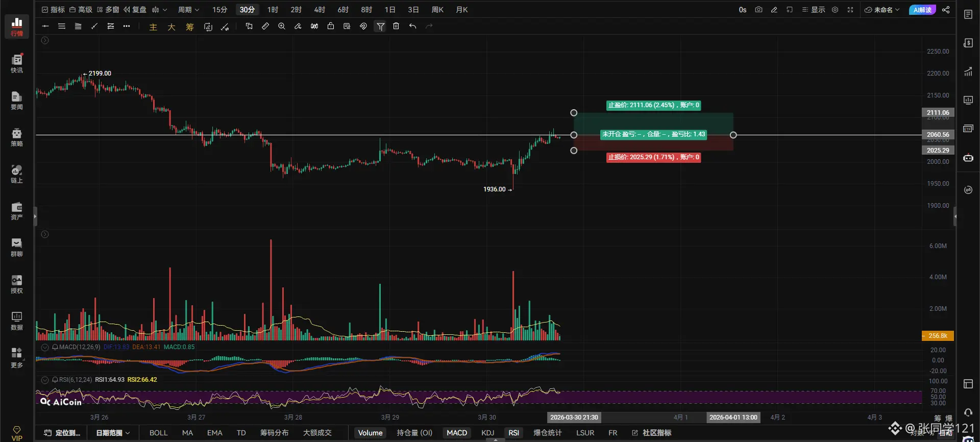Click the 定位到 go-to-date button
This screenshot has height=442, width=980.
point(62,433)
